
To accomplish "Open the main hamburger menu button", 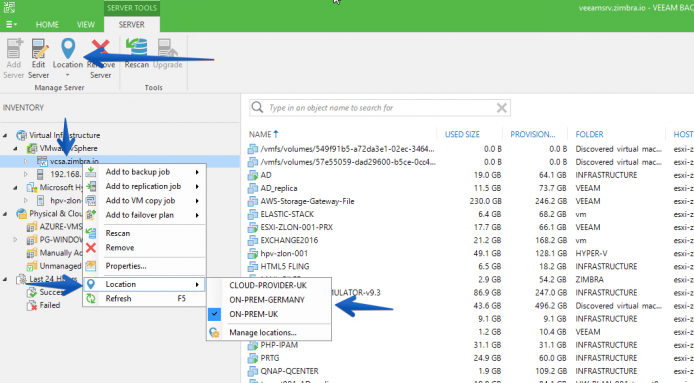I will (11, 24).
